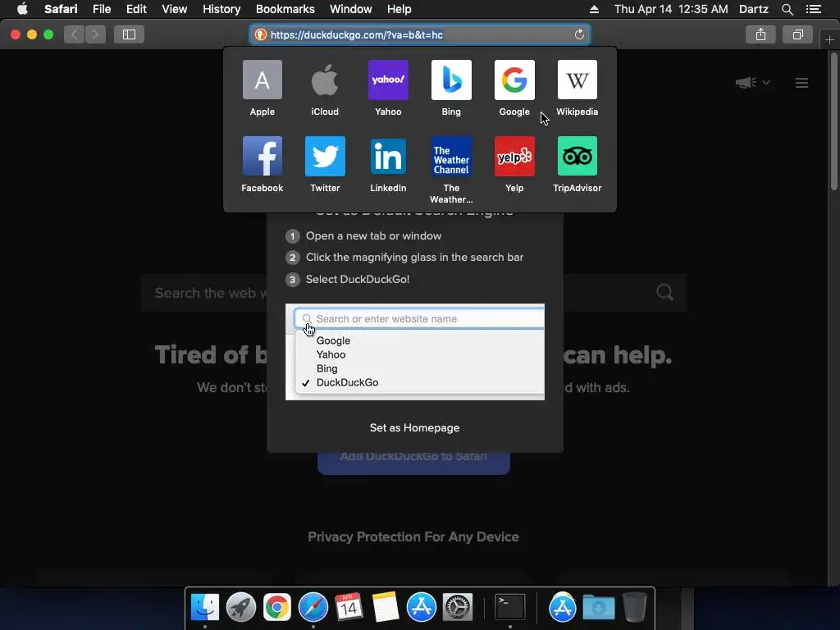Select Yahoo in search engine list
The width and height of the screenshot is (840, 630).
(331, 354)
